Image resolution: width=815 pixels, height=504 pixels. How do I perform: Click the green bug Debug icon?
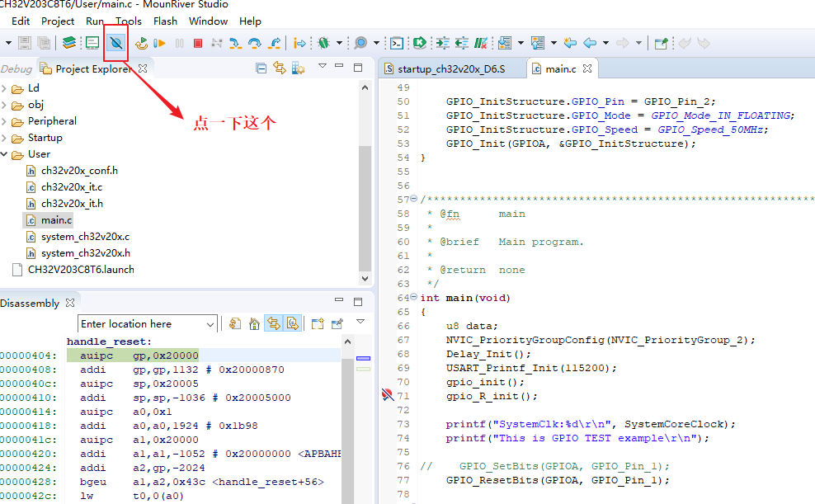pyautogui.click(x=324, y=43)
